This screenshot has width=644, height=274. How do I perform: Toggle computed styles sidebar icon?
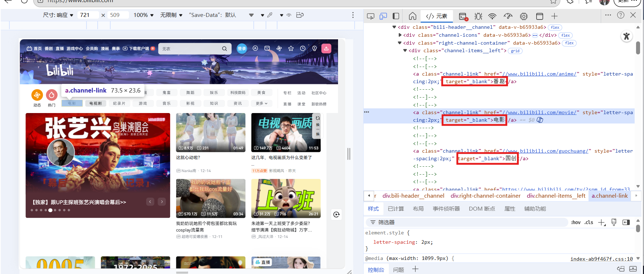click(x=626, y=223)
